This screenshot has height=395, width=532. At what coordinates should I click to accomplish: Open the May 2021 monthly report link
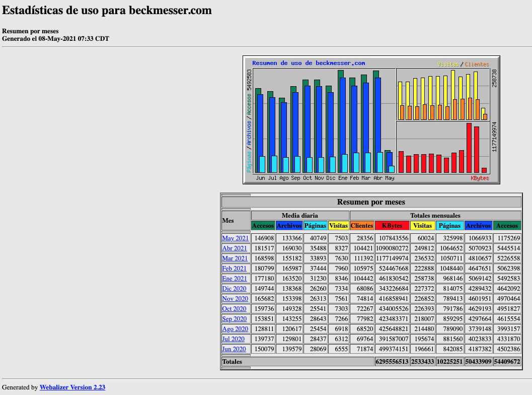tap(235, 238)
